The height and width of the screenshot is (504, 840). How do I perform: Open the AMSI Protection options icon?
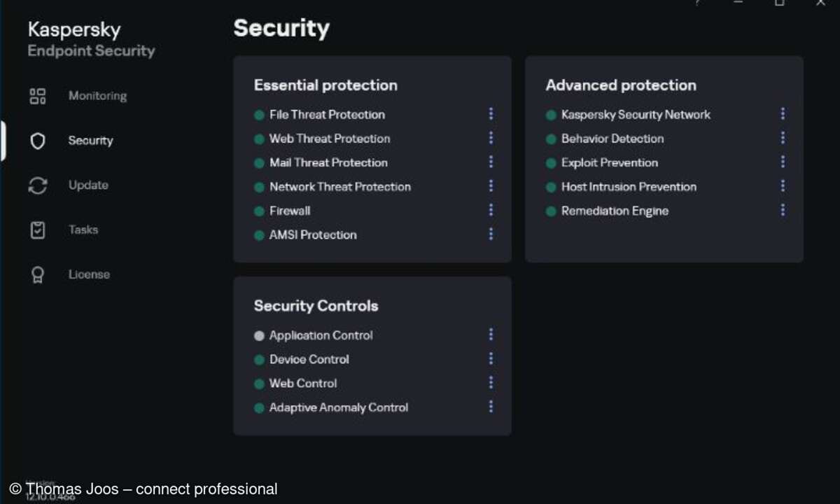pyautogui.click(x=491, y=234)
